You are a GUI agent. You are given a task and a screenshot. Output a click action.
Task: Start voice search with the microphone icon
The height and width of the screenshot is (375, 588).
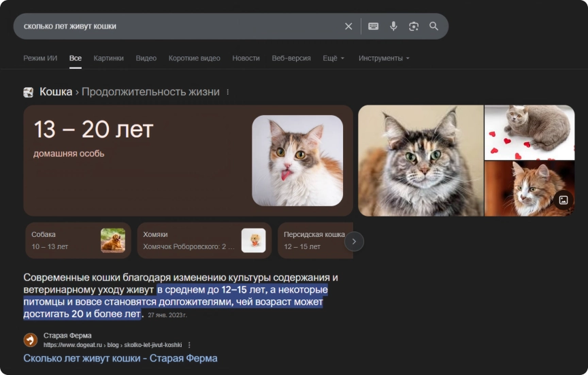point(393,27)
